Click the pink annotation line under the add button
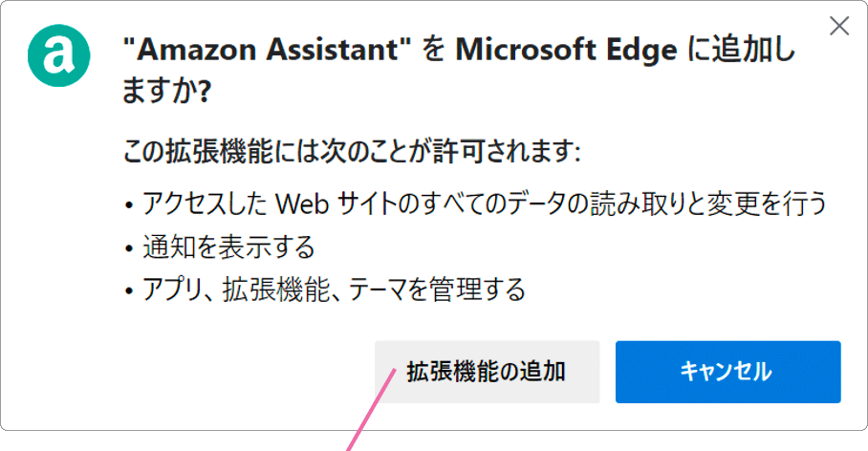Image resolution: width=868 pixels, height=451 pixels. 371,410
